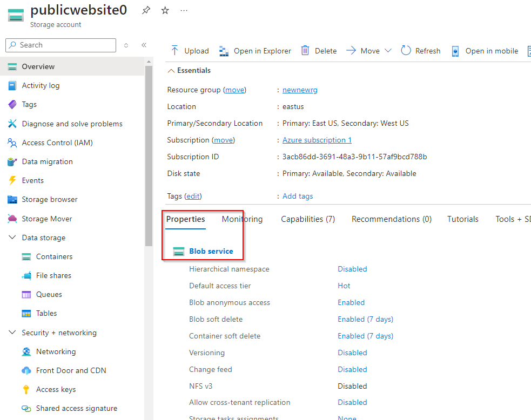Click the Access keys key icon

(26, 390)
